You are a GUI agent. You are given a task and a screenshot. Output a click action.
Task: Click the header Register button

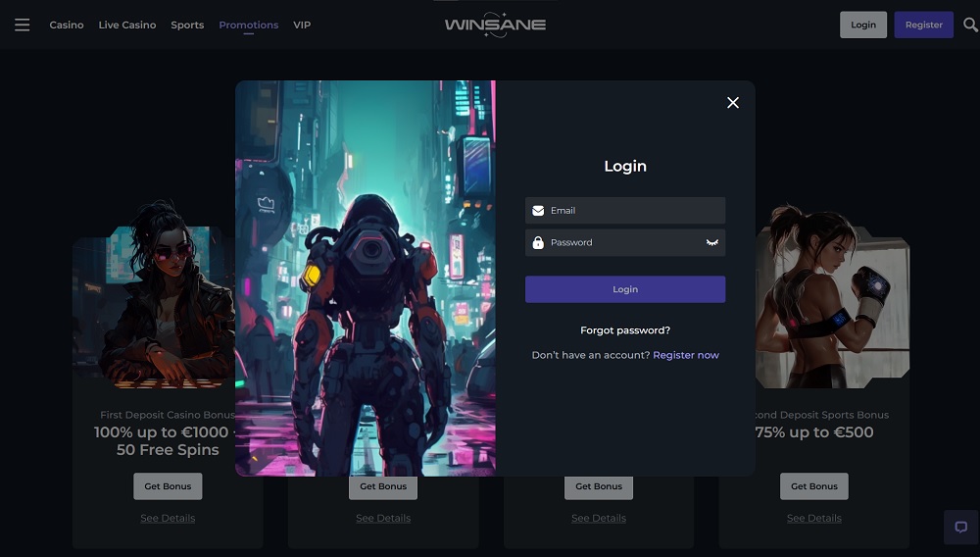click(924, 25)
